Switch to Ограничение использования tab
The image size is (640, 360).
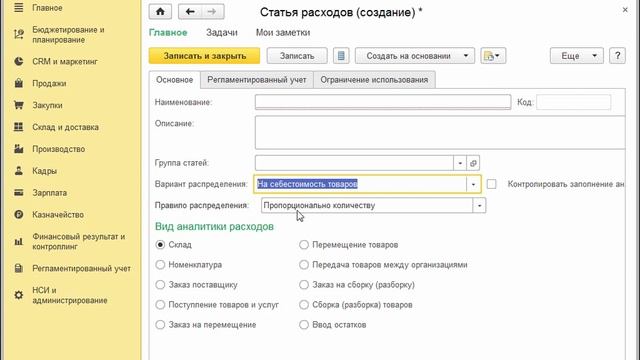coord(374,80)
